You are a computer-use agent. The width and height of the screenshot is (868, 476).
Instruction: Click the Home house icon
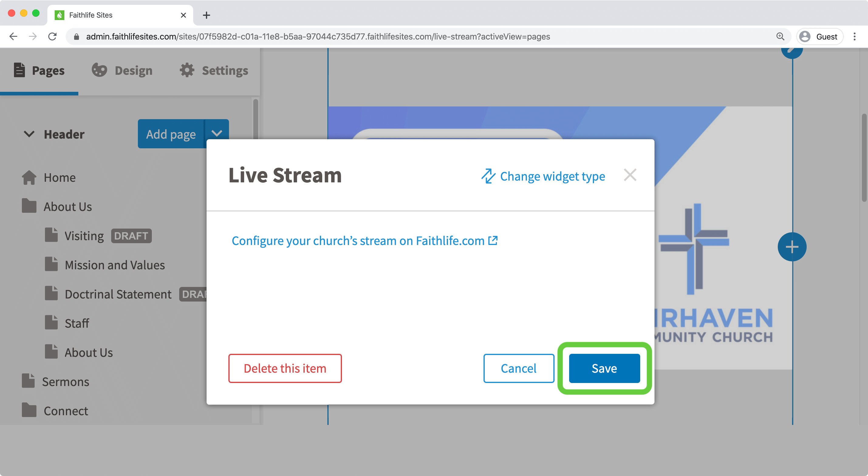click(x=29, y=178)
